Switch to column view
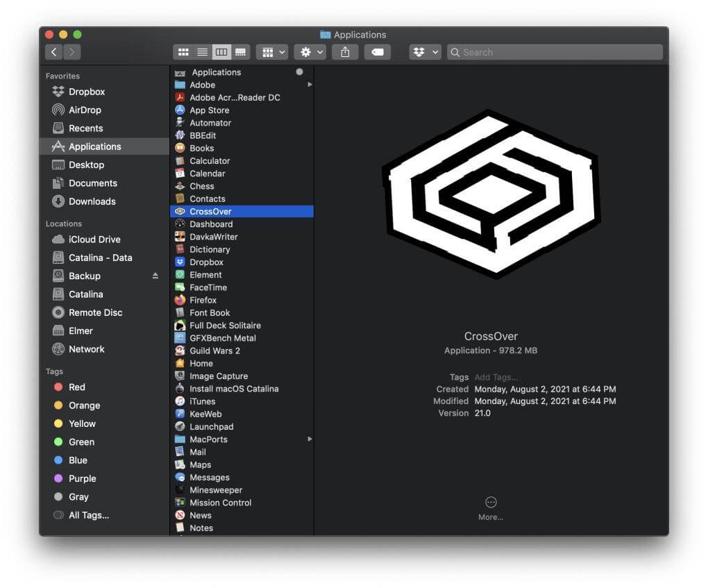This screenshot has width=708, height=588. point(221,52)
